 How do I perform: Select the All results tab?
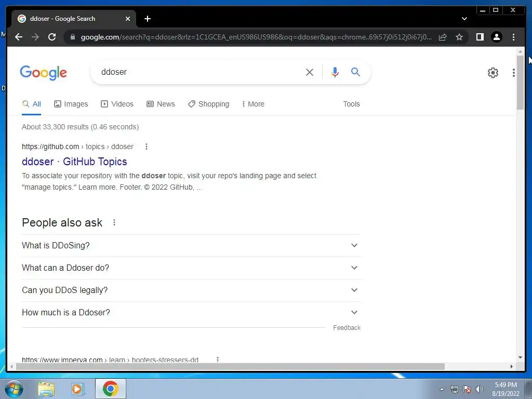point(32,104)
